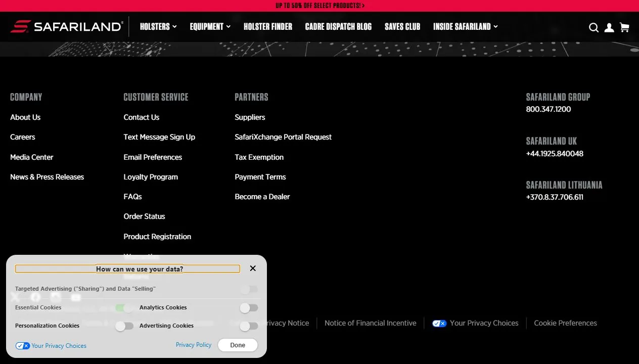This screenshot has height=364, width=639.
Task: Open the shopping cart icon
Action: point(624,27)
